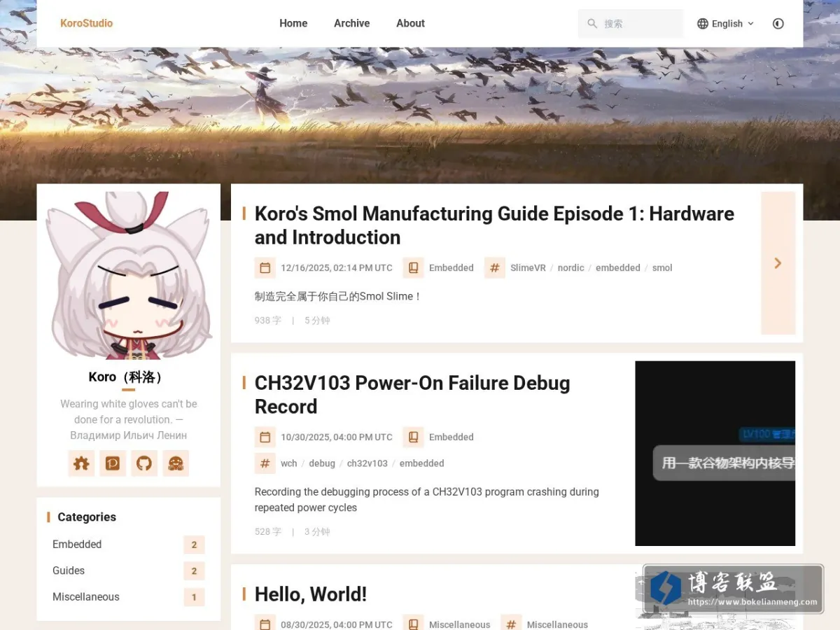Toggle dark mode with the contrast icon
The width and height of the screenshot is (840, 630).
pyautogui.click(x=778, y=24)
